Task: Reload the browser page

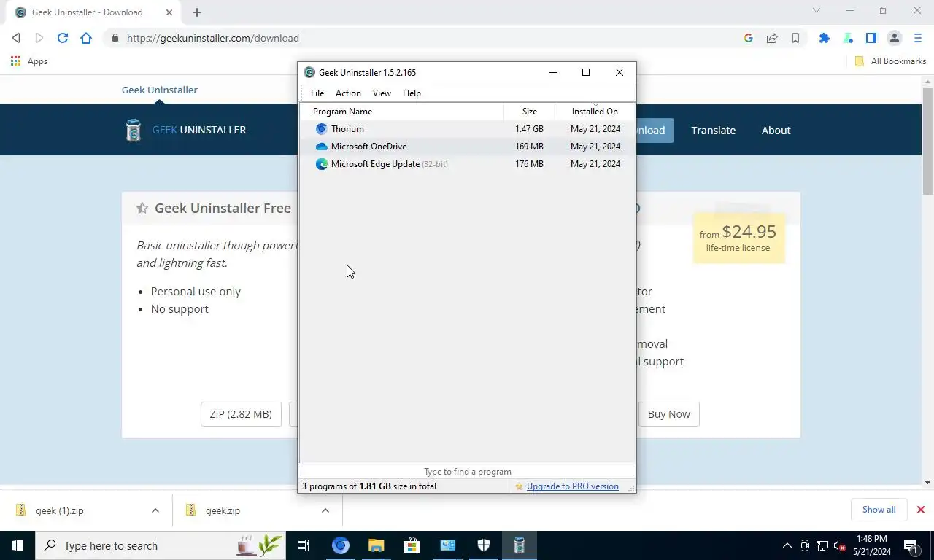Action: tap(63, 38)
